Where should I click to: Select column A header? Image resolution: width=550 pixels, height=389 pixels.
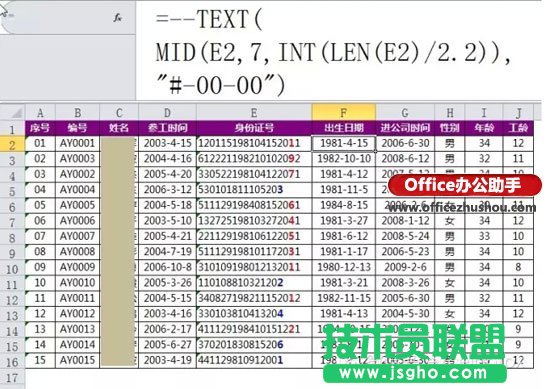click(x=40, y=113)
